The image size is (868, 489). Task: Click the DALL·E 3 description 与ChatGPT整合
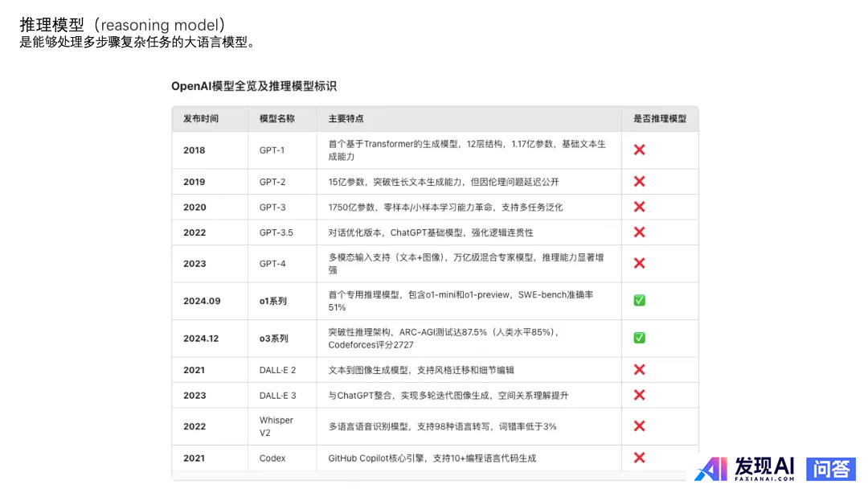pyautogui.click(x=448, y=396)
